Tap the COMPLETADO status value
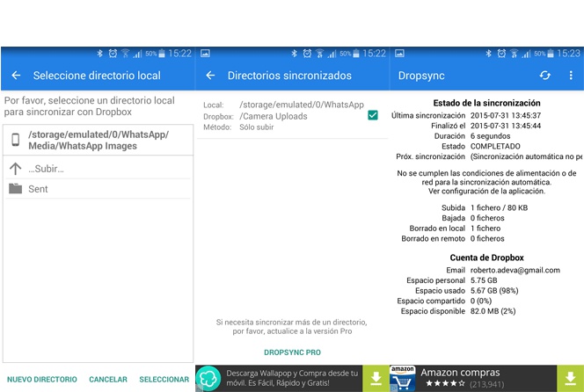The width and height of the screenshot is (584, 392). click(x=495, y=146)
